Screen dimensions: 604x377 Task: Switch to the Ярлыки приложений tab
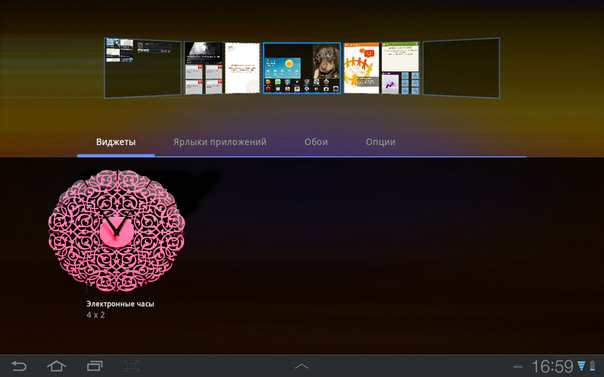220,142
